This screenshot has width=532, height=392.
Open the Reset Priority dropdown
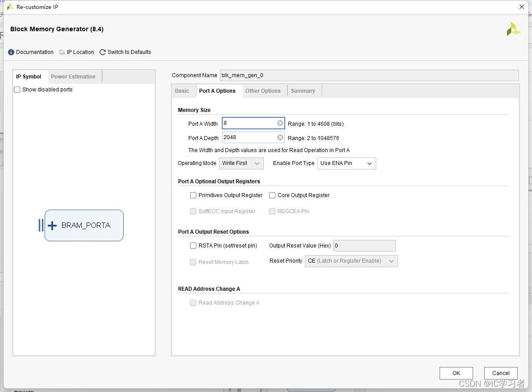(351, 261)
